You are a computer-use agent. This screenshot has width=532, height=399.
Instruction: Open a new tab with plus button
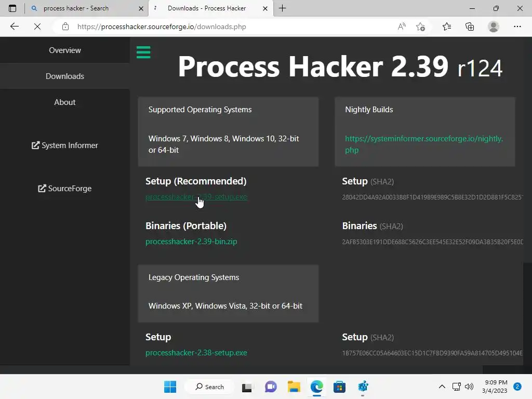282,8
